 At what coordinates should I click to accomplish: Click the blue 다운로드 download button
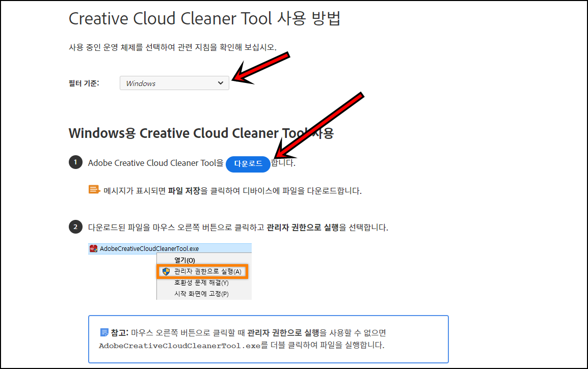click(248, 164)
